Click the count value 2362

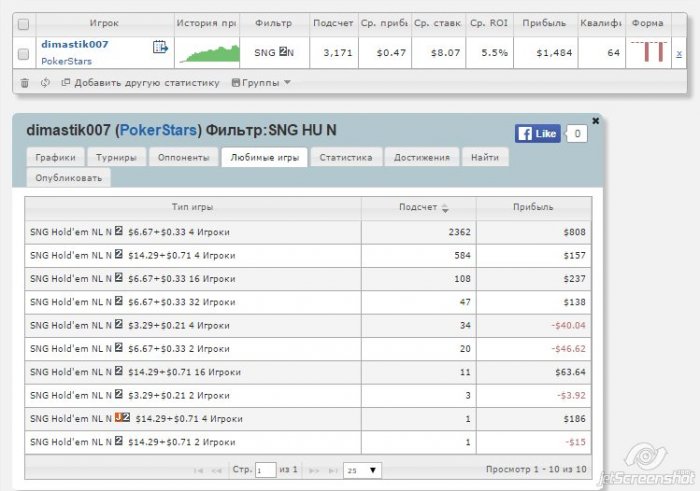point(459,232)
